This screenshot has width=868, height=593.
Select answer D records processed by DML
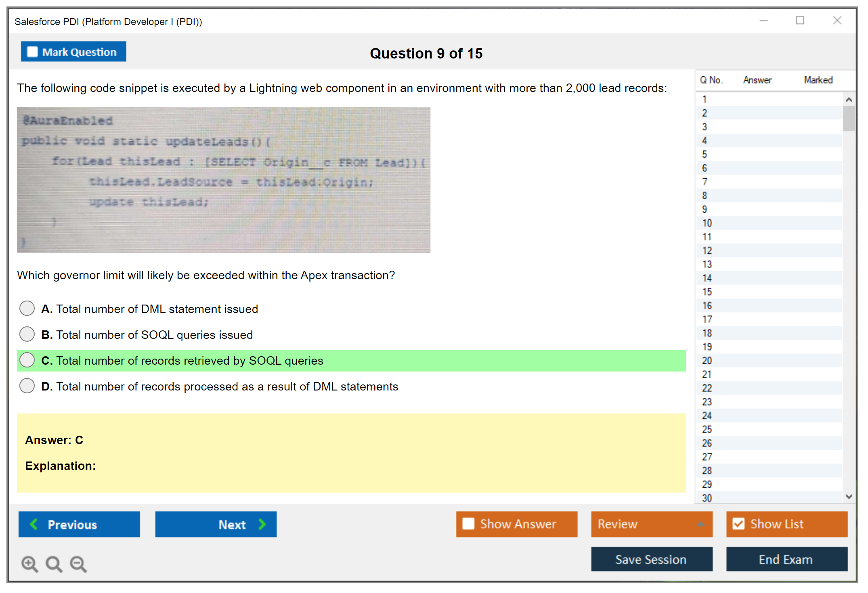click(27, 386)
